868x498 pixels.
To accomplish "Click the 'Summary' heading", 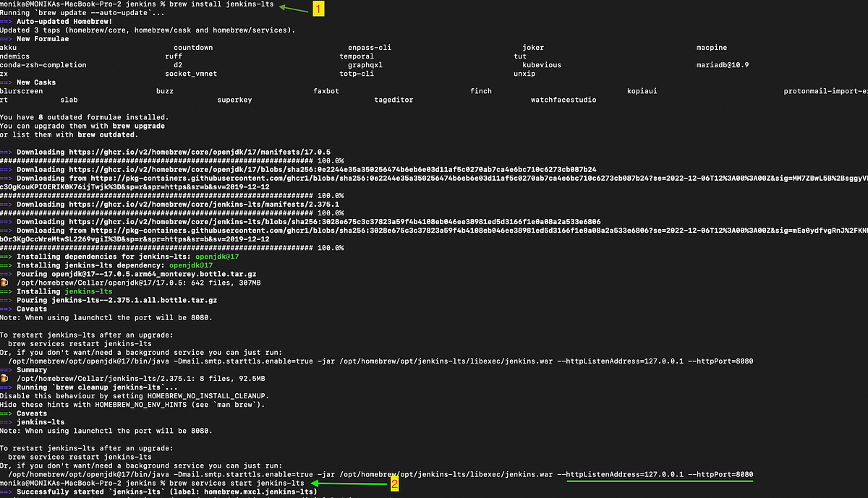I will coord(32,369).
